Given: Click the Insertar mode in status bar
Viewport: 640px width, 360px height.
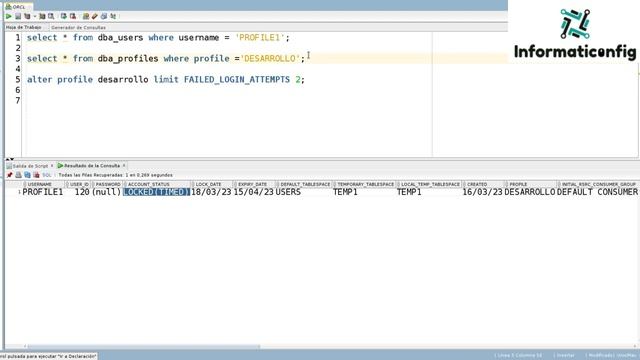Looking at the screenshot, I should pyautogui.click(x=565, y=356).
